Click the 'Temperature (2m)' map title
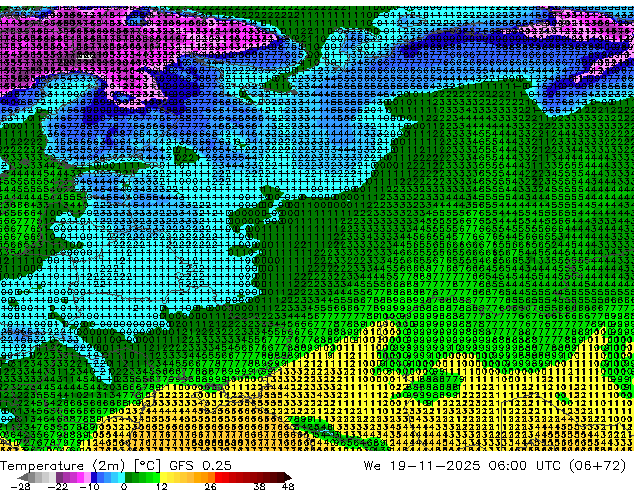This screenshot has height=490, width=634. coord(63,466)
